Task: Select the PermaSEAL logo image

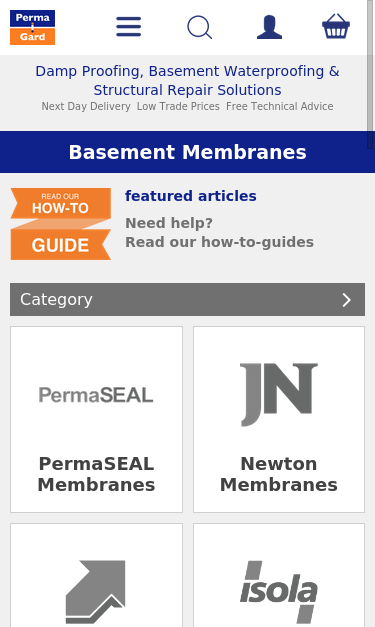Action: (96, 395)
